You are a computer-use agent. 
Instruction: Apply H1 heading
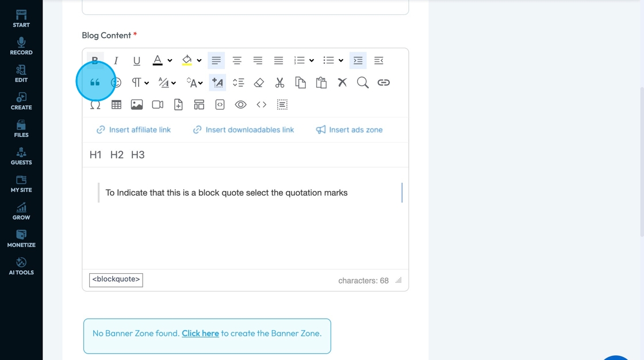(x=95, y=155)
